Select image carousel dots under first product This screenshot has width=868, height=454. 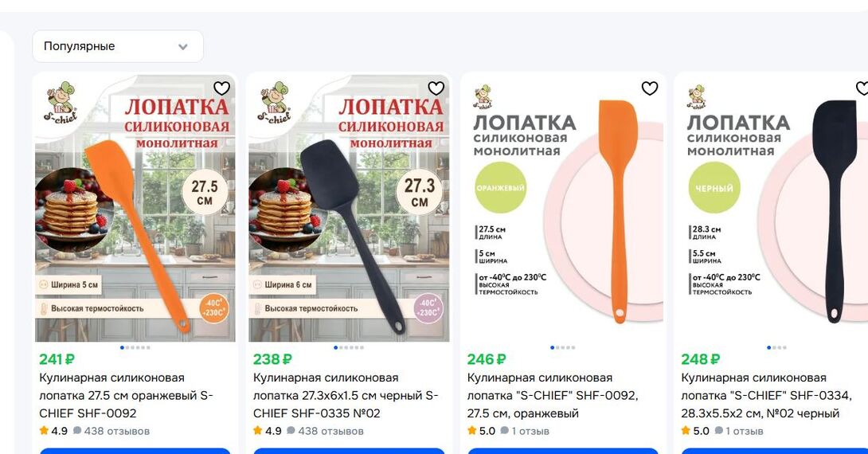[x=135, y=348]
